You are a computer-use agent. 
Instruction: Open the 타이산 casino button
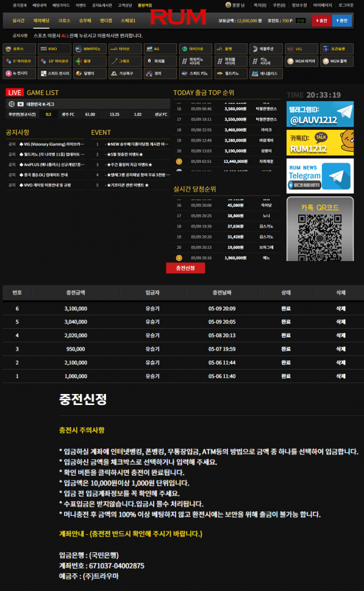[x=126, y=49]
